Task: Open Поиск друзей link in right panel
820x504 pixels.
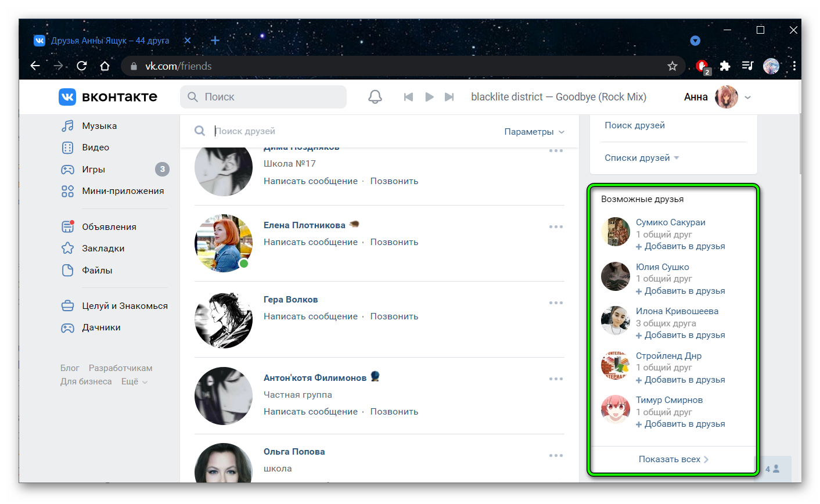Action: pyautogui.click(x=635, y=125)
